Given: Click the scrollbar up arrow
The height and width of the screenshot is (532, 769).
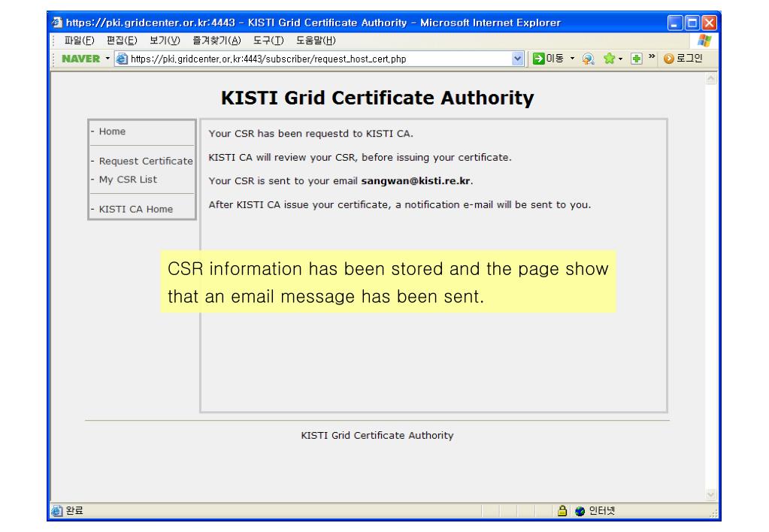Looking at the screenshot, I should (711, 78).
